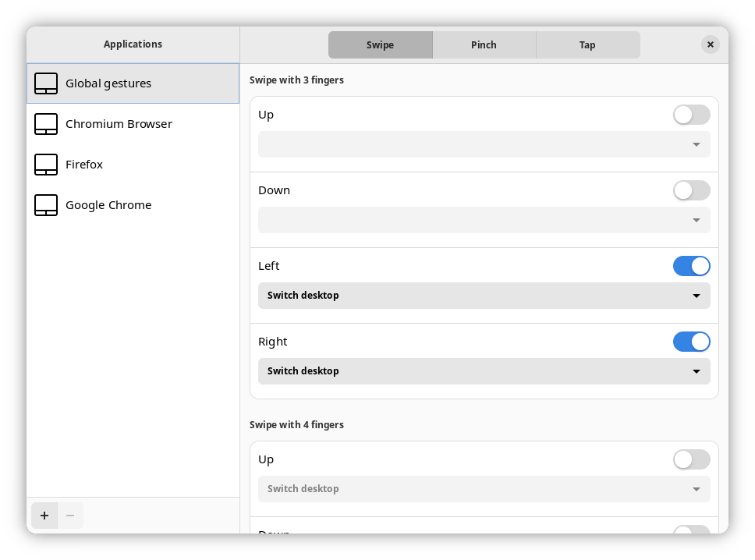Viewport: 755px width, 560px height.
Task: Switch to the Tap tab
Action: 587,44
